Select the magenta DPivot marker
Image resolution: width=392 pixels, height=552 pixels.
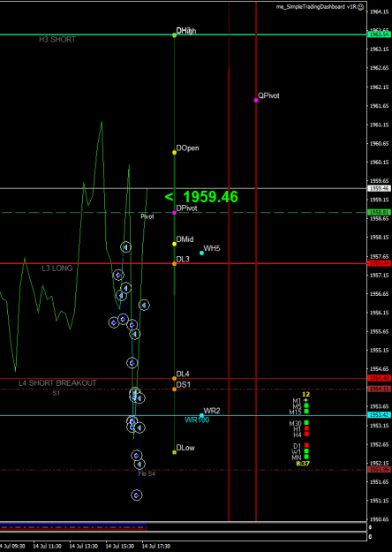[174, 213]
